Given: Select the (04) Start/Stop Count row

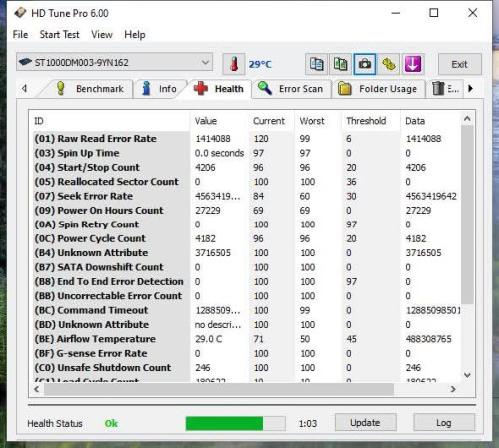Looking at the screenshot, I should [x=246, y=167].
